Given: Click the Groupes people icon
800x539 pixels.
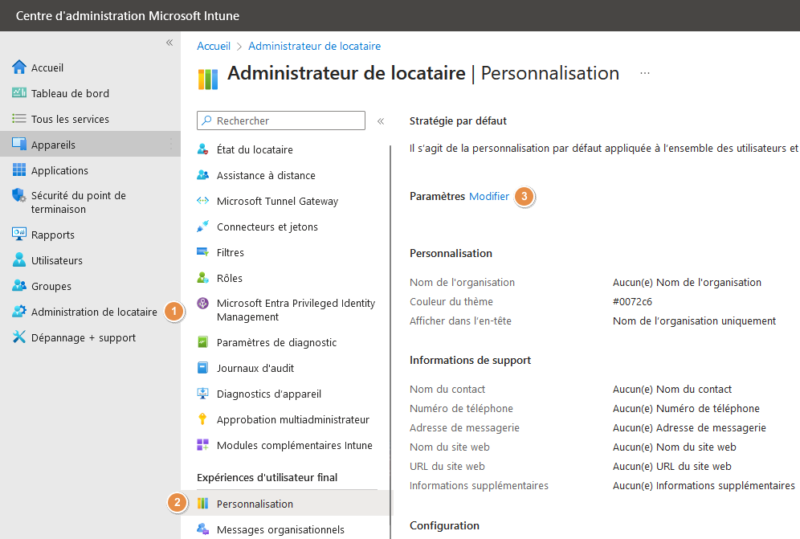Looking at the screenshot, I should pyautogui.click(x=19, y=285).
